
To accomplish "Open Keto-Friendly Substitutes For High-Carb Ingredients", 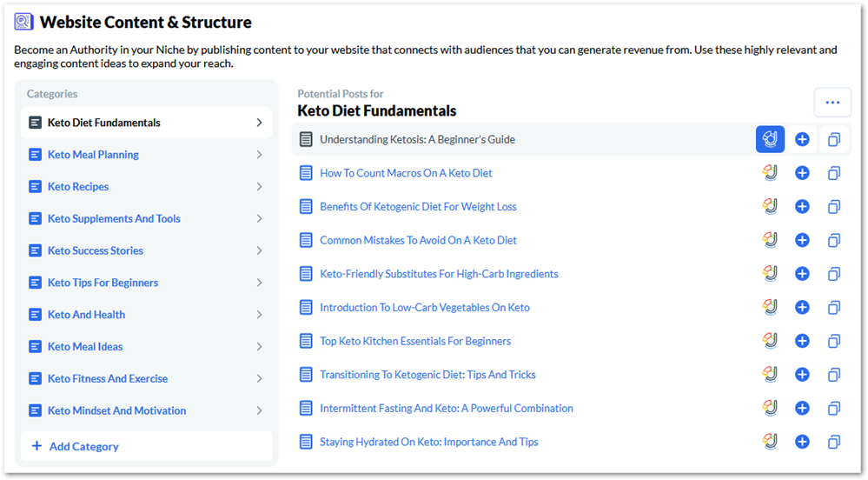I will (x=439, y=274).
